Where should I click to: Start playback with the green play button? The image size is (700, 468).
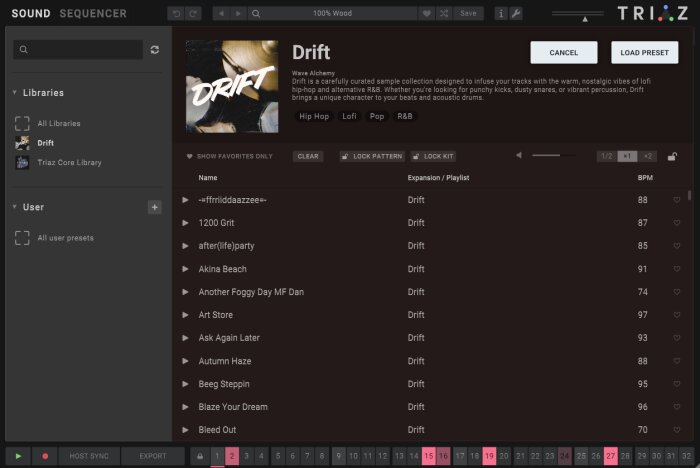coord(18,456)
